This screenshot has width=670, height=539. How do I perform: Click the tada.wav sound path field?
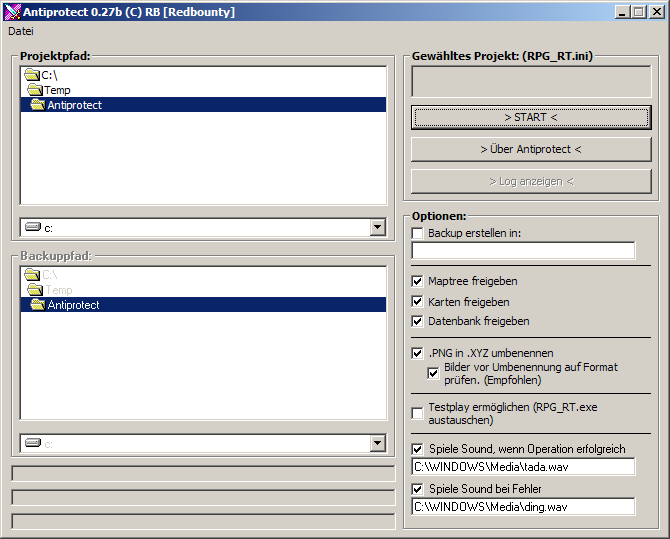(523, 466)
